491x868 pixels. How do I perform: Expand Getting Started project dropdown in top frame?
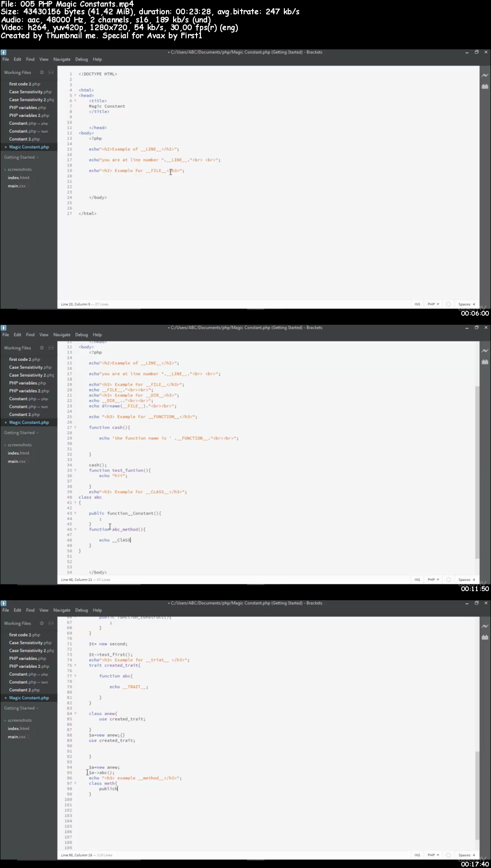21,157
